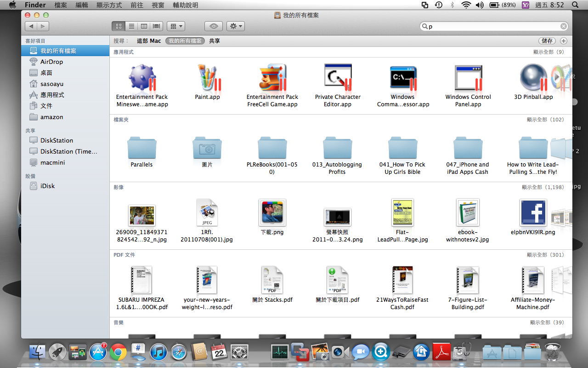Image resolution: width=588 pixels, height=368 pixels.
Task: Set search scope to 我的所有檔案
Action: pos(185,41)
